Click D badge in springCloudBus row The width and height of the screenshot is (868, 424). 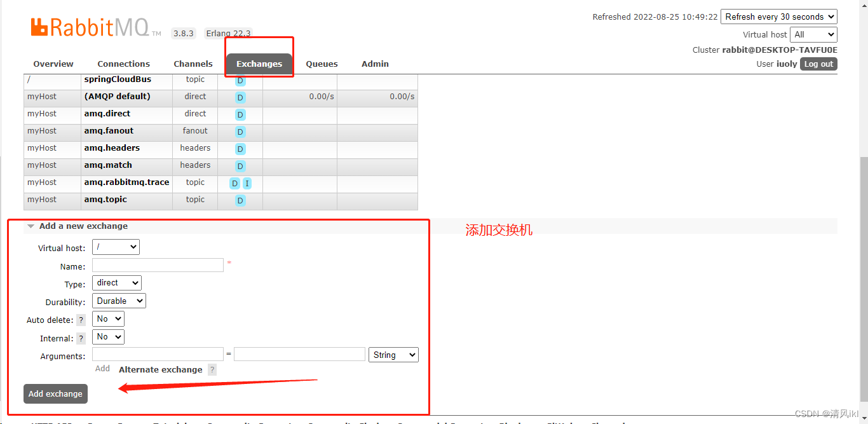240,81
